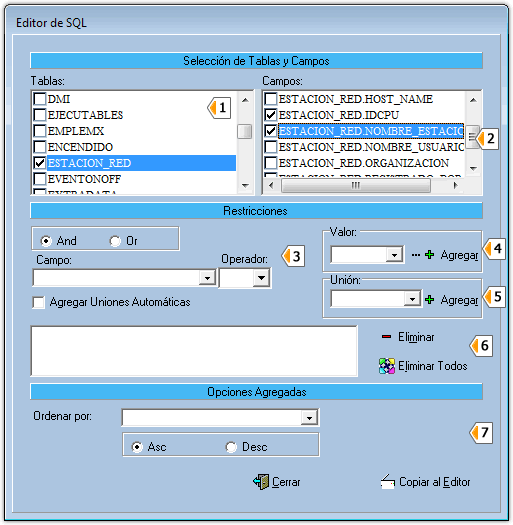Click the green plus icon in Unión
513x525 pixels.
(429, 300)
